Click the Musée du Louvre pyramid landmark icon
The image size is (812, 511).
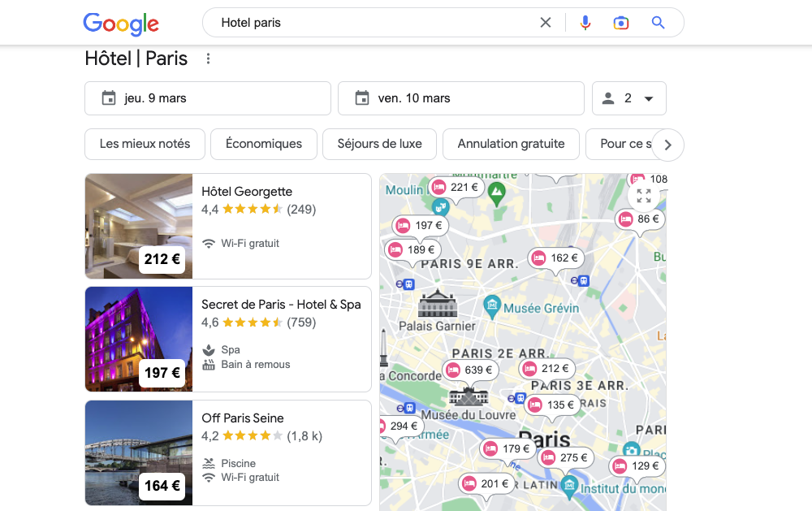pyautogui.click(x=469, y=396)
